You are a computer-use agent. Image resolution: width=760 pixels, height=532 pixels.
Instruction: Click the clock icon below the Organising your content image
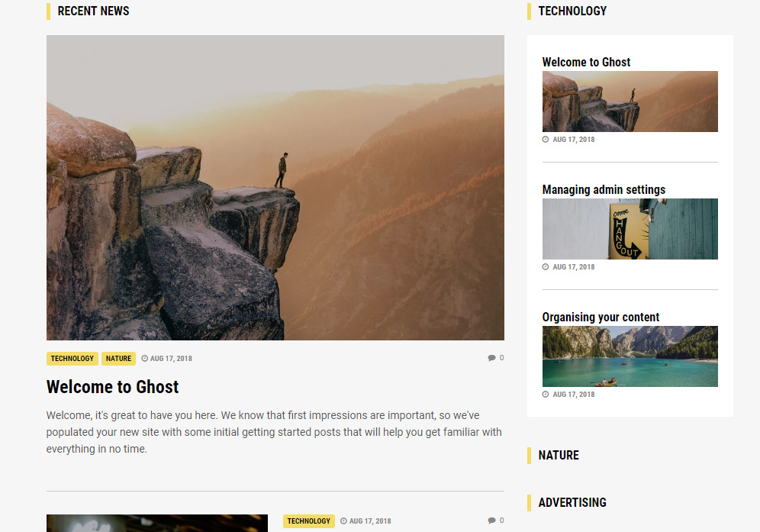[546, 395]
